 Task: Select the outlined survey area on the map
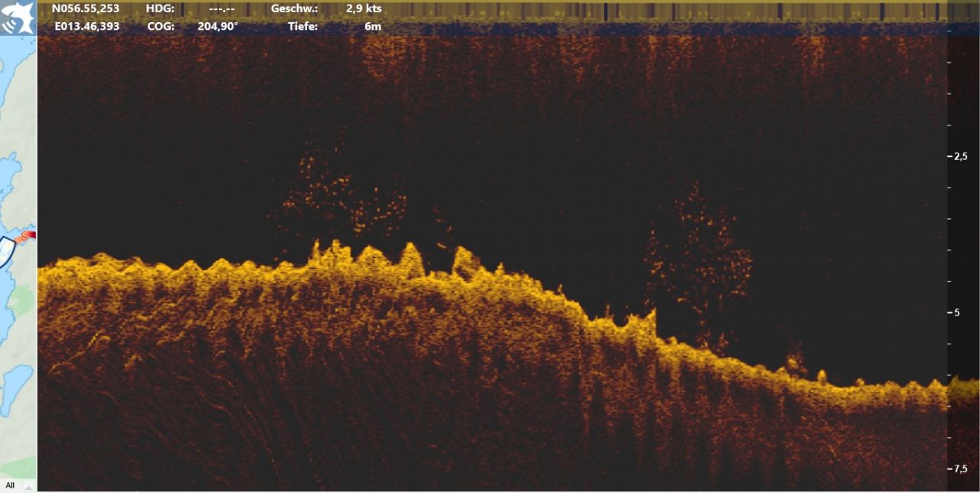click(7, 251)
